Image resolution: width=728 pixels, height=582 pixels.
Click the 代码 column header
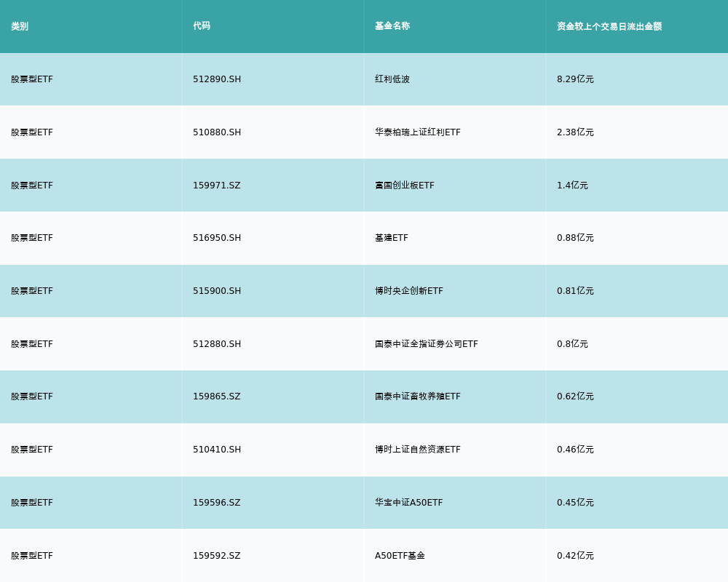point(202,26)
